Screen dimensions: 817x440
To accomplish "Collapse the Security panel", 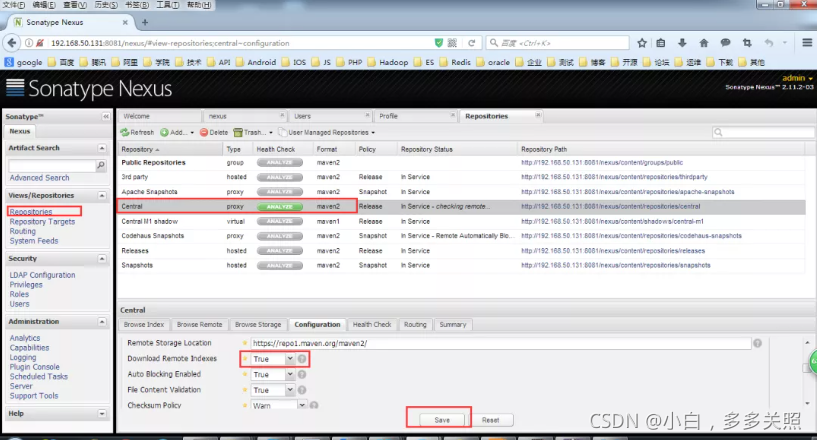I will [102, 259].
